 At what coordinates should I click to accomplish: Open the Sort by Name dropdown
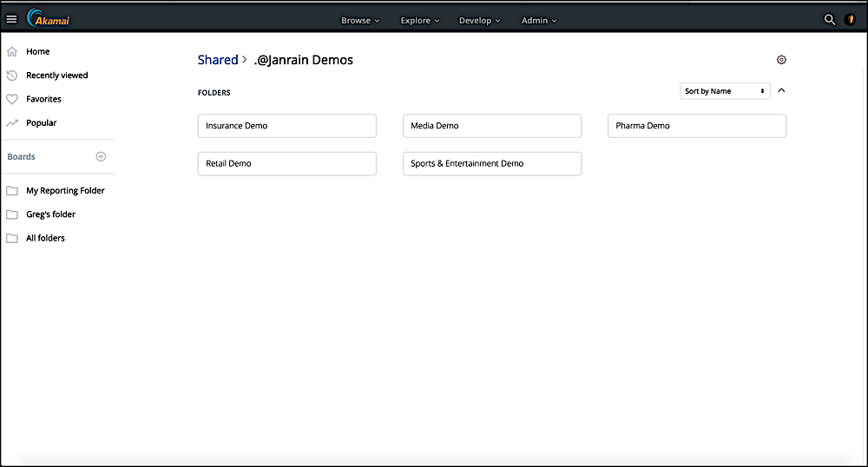(725, 91)
